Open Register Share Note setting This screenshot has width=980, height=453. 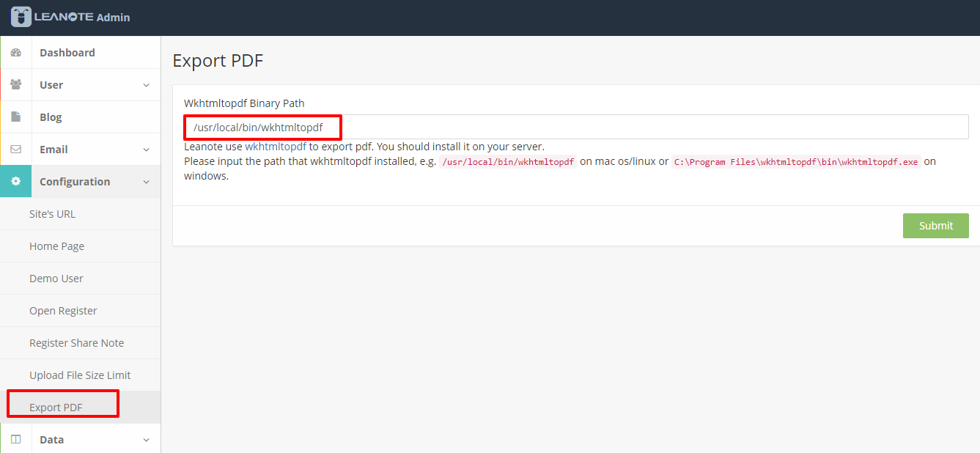tap(81, 343)
